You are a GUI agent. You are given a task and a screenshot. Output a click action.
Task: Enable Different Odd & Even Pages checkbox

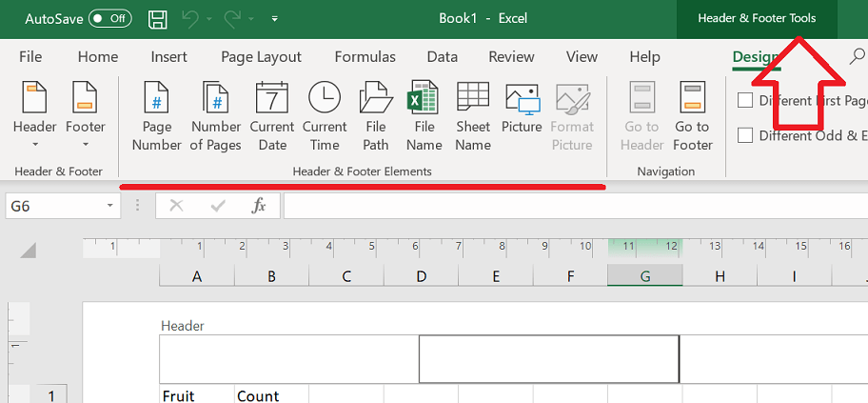(x=745, y=135)
